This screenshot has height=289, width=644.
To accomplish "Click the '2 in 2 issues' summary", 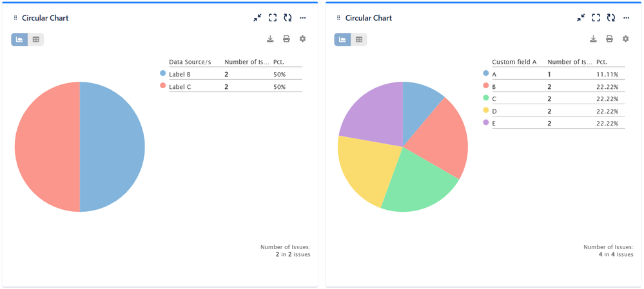I will pos(293,254).
